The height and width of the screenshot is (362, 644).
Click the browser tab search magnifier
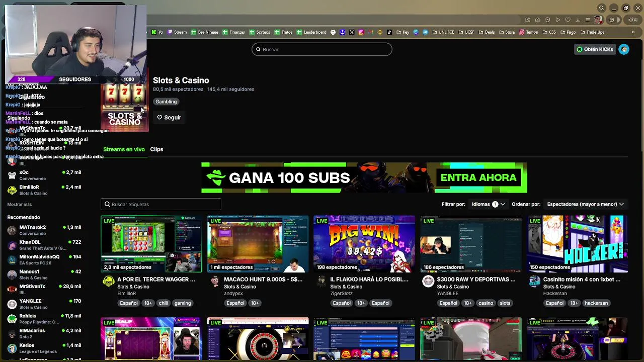click(x=602, y=8)
